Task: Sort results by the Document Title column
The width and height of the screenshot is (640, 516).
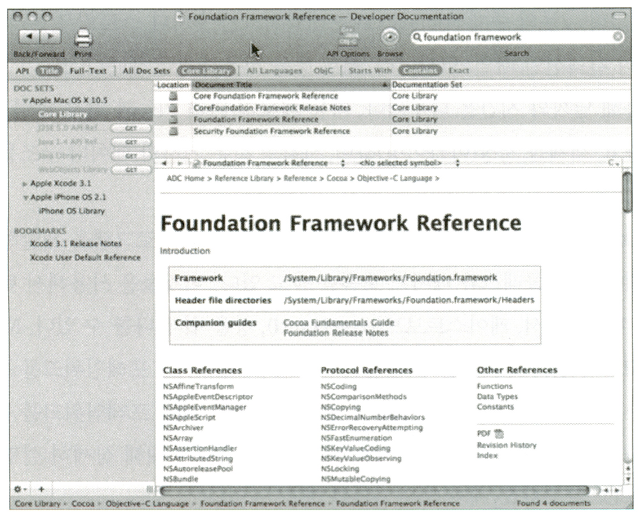Action: coord(291,85)
